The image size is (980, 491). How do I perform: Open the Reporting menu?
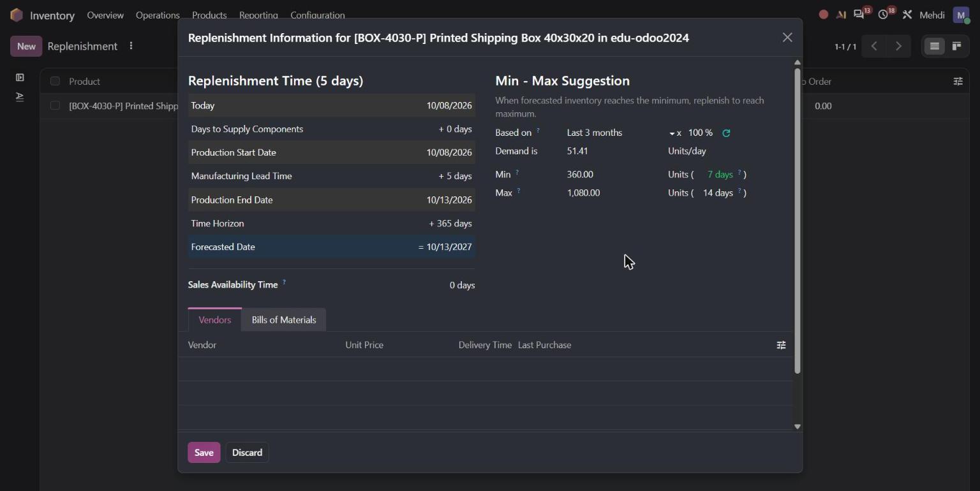coord(258,15)
